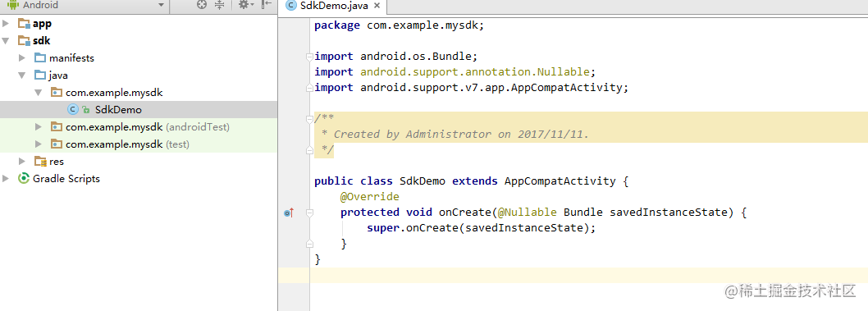Select the sdk module in project tree

(42, 41)
